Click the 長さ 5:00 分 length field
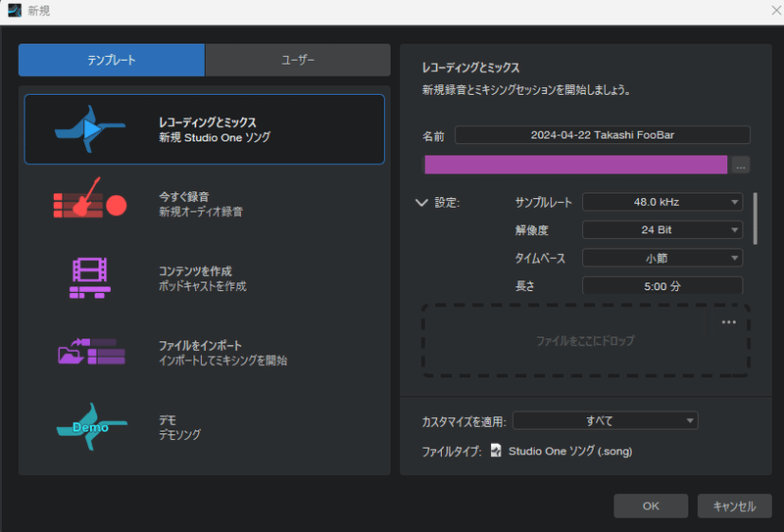Image resolution: width=784 pixels, height=532 pixels. click(662, 285)
